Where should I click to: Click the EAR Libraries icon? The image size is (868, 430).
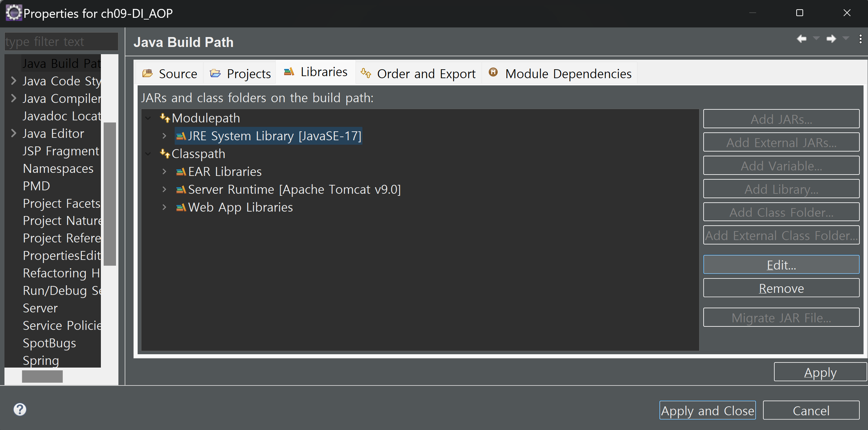pos(181,172)
